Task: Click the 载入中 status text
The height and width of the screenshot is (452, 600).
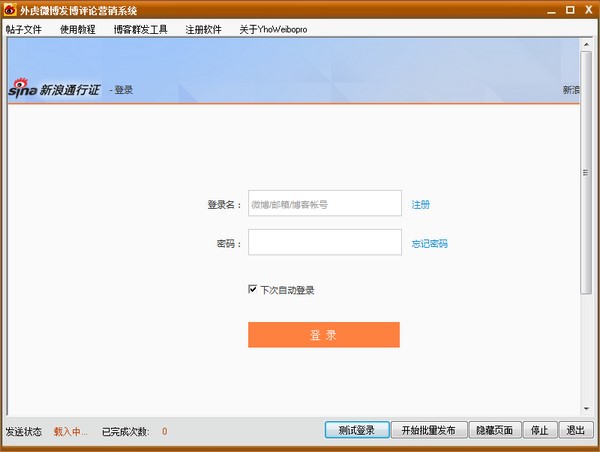Action: [70, 432]
